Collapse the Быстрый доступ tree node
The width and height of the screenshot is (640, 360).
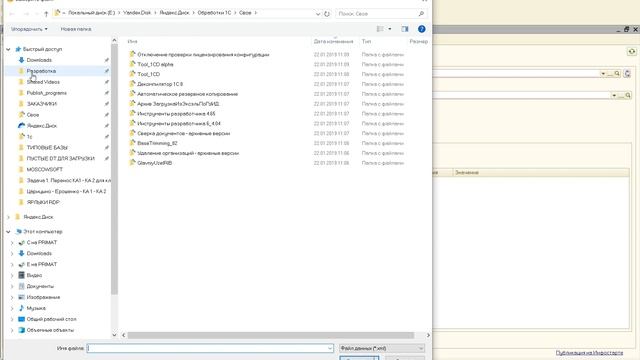click(8, 49)
